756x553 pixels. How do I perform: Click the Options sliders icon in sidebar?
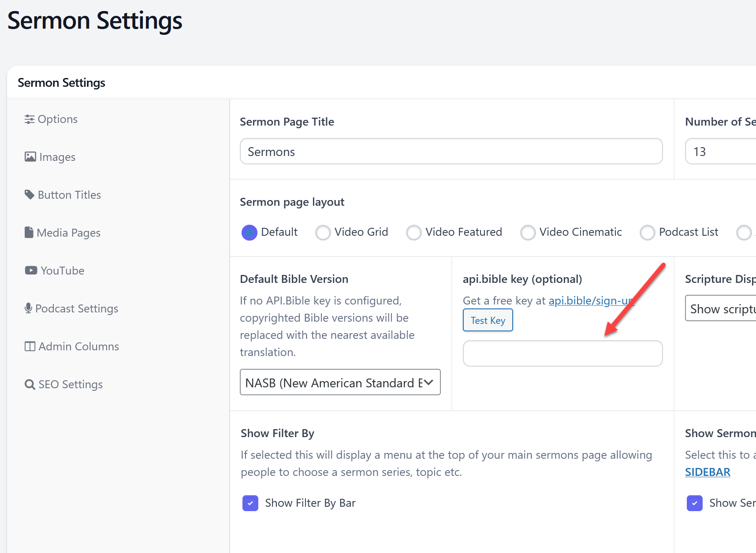coord(30,119)
